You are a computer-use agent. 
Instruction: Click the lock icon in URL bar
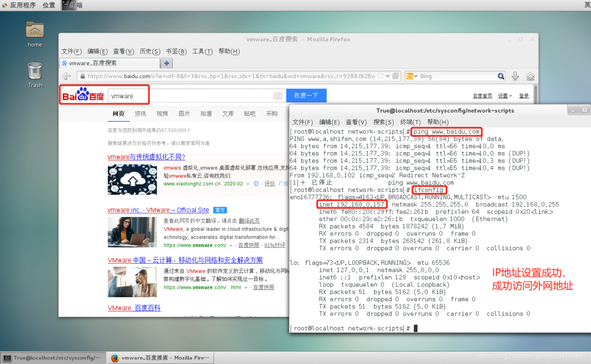tap(82, 76)
